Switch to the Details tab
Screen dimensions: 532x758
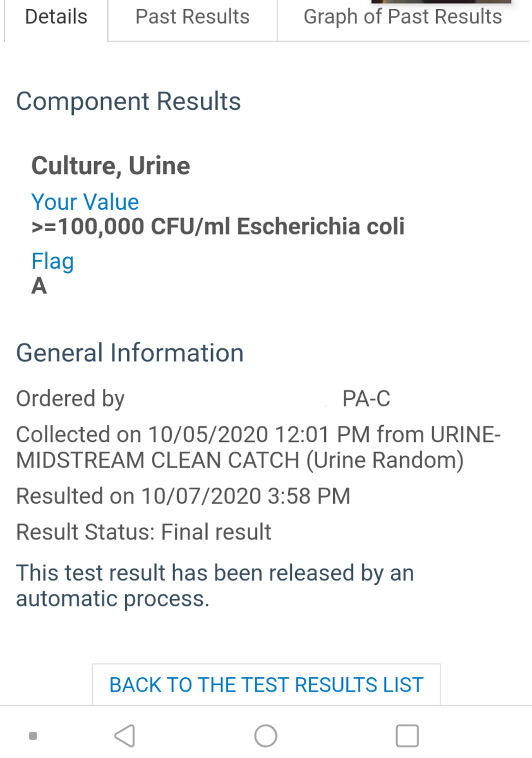[x=56, y=17]
